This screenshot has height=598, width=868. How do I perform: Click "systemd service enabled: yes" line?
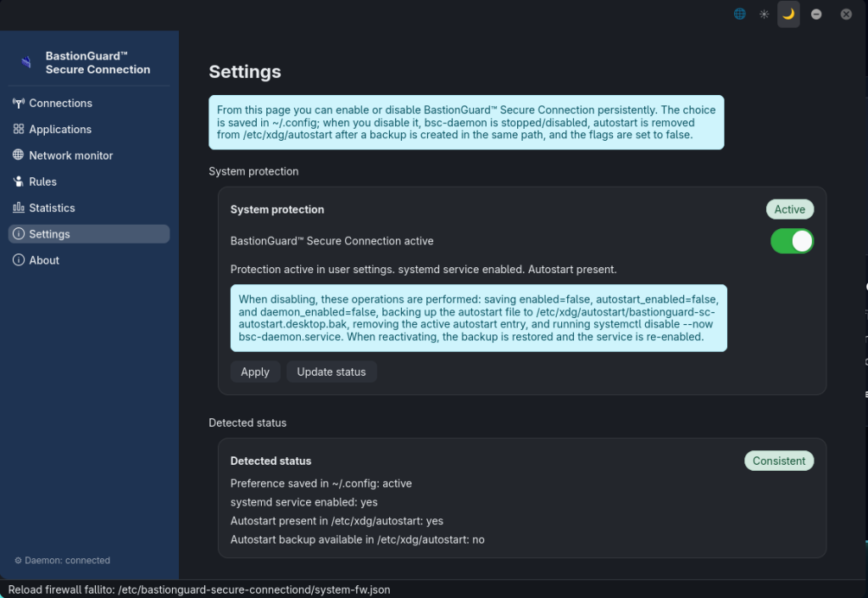(304, 502)
